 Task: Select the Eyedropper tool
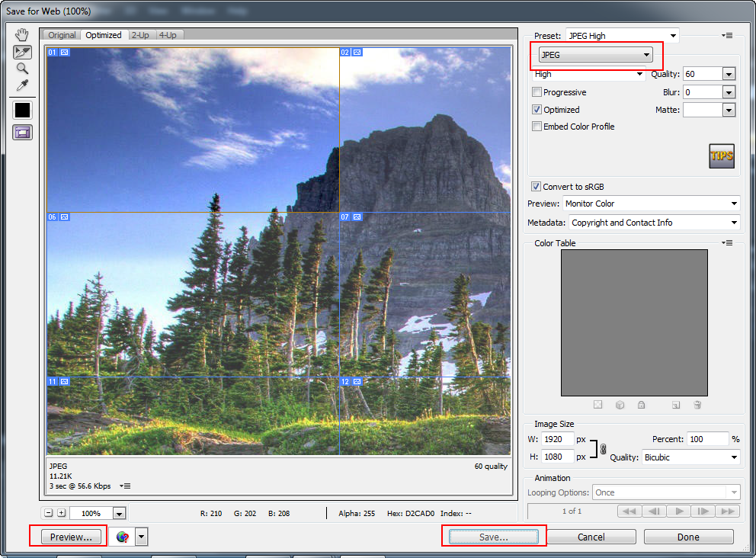click(x=21, y=86)
